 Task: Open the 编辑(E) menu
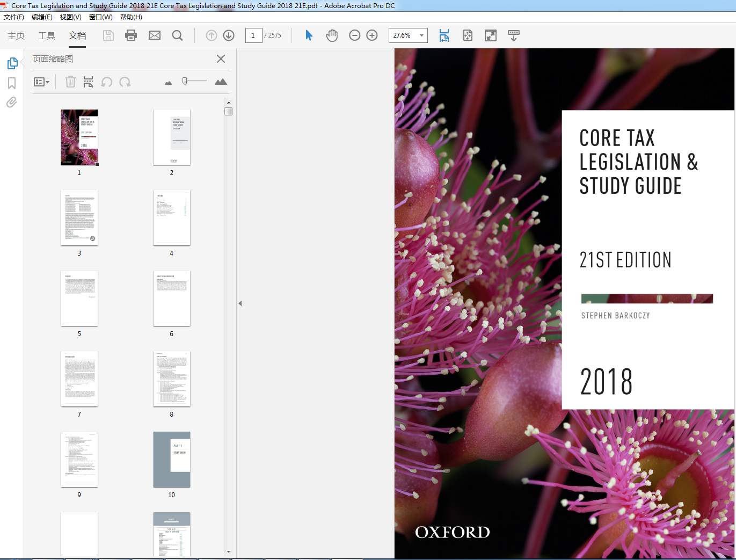click(x=42, y=17)
